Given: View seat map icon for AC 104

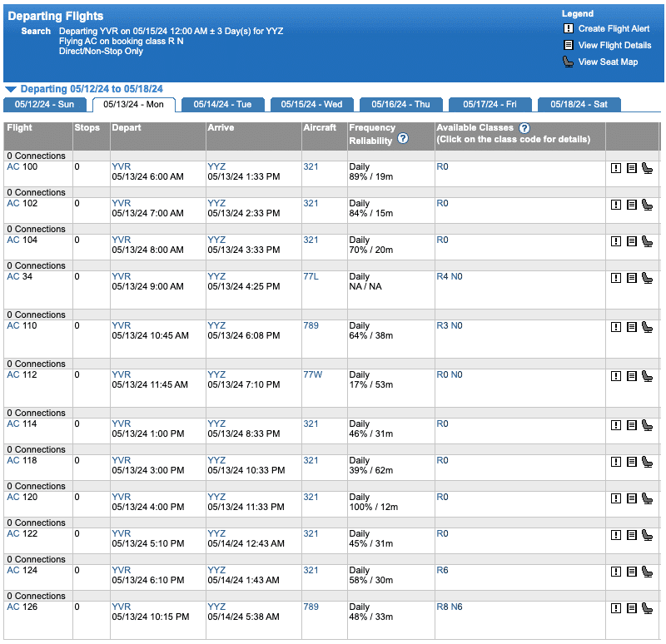Looking at the screenshot, I should click(648, 241).
